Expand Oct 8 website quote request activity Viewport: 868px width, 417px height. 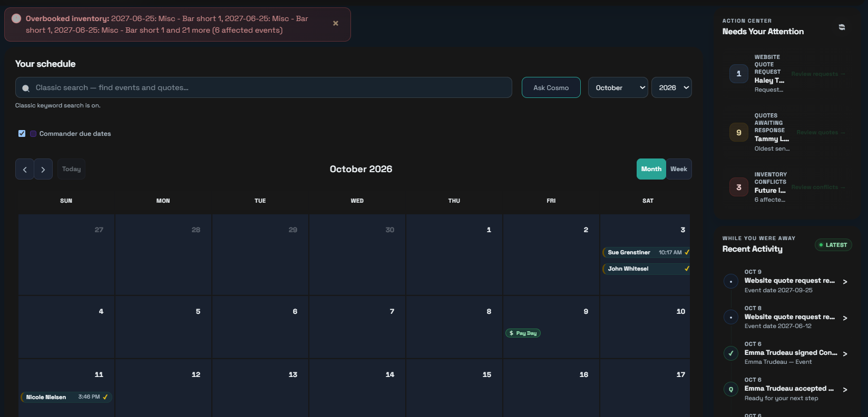coord(845,318)
